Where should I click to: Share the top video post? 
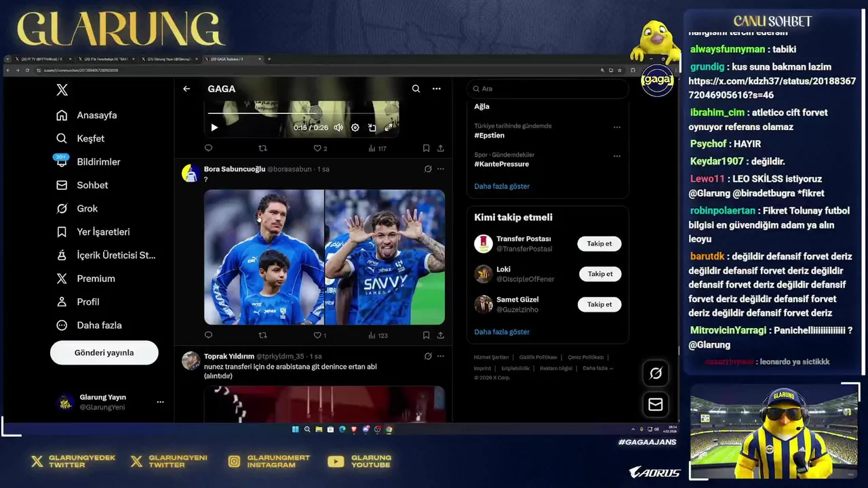point(440,148)
